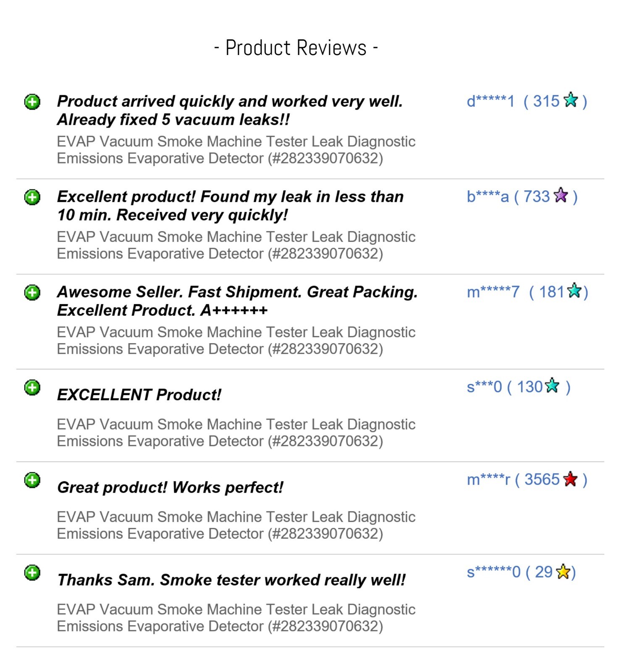Click EVAP item title under 'EXCELLENT Product!'
This screenshot has width=634, height=672.
click(236, 433)
